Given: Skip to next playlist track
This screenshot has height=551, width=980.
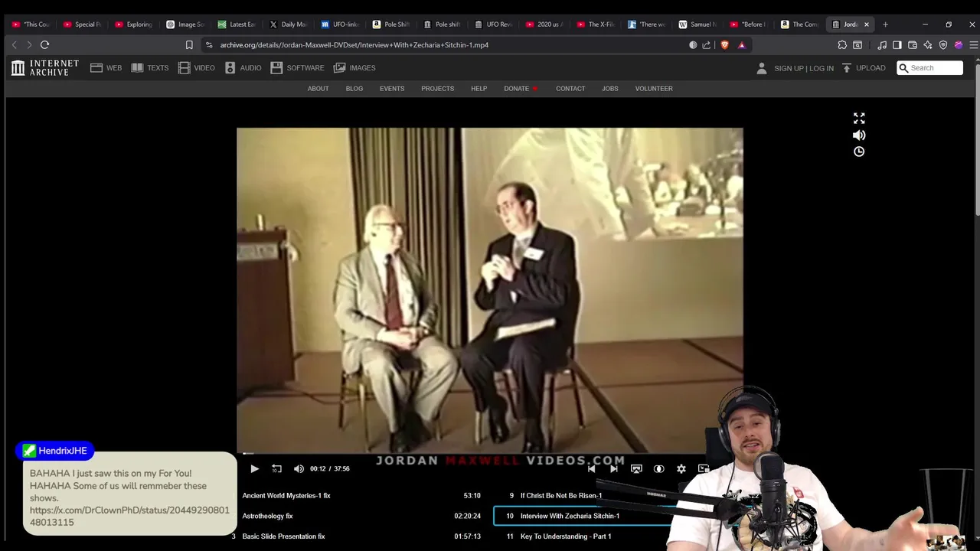Looking at the screenshot, I should pyautogui.click(x=613, y=468).
